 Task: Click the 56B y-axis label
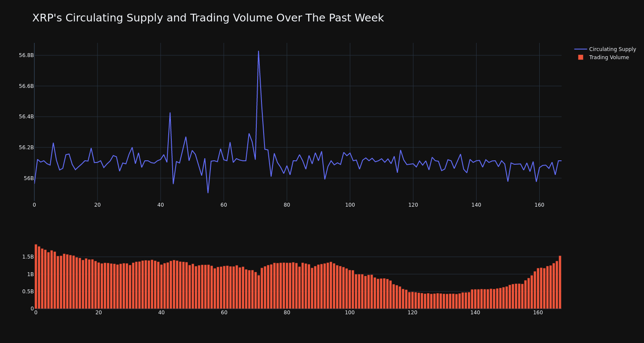(28, 178)
